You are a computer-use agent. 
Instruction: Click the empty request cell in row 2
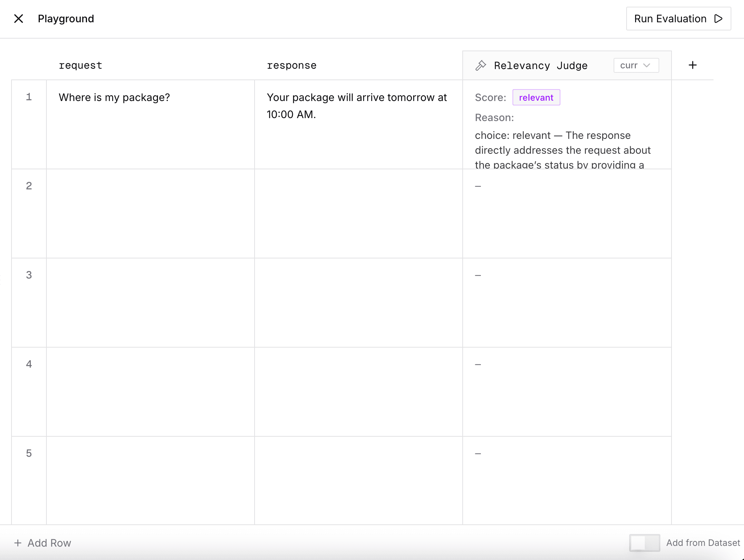click(x=150, y=214)
